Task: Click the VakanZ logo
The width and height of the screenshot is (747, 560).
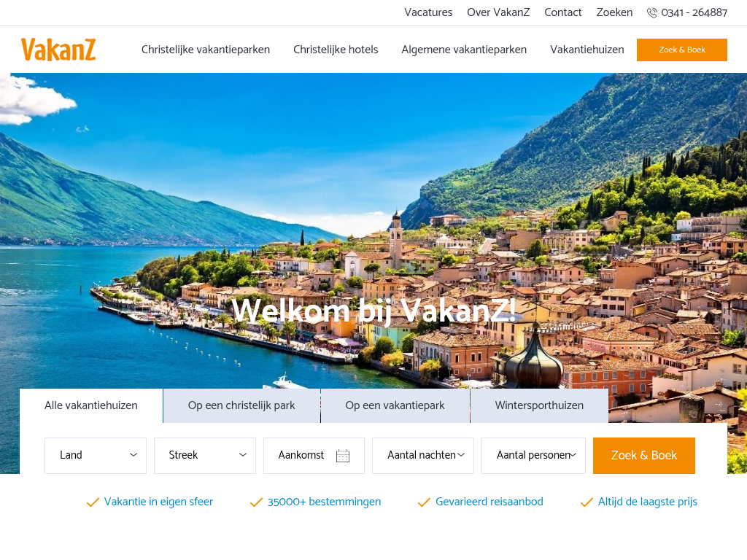Action: coord(58,50)
